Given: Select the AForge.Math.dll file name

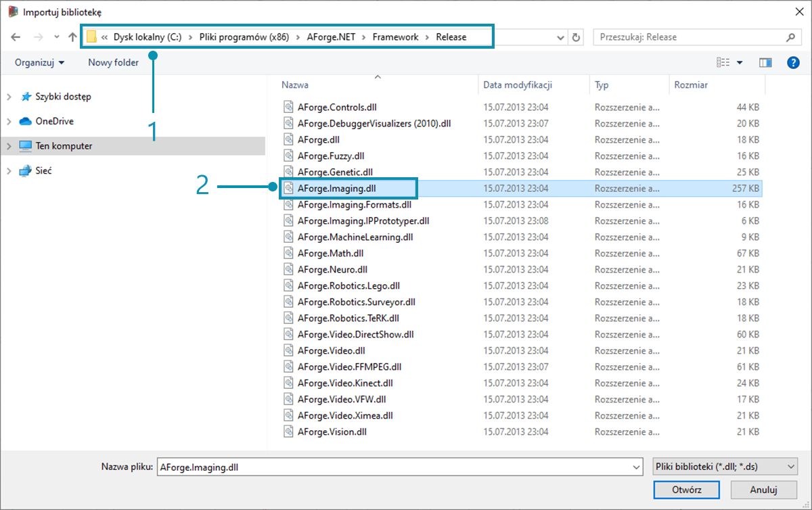Looking at the screenshot, I should pyautogui.click(x=331, y=253).
